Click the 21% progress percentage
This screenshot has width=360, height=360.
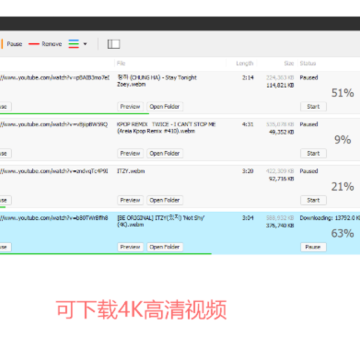point(343,187)
